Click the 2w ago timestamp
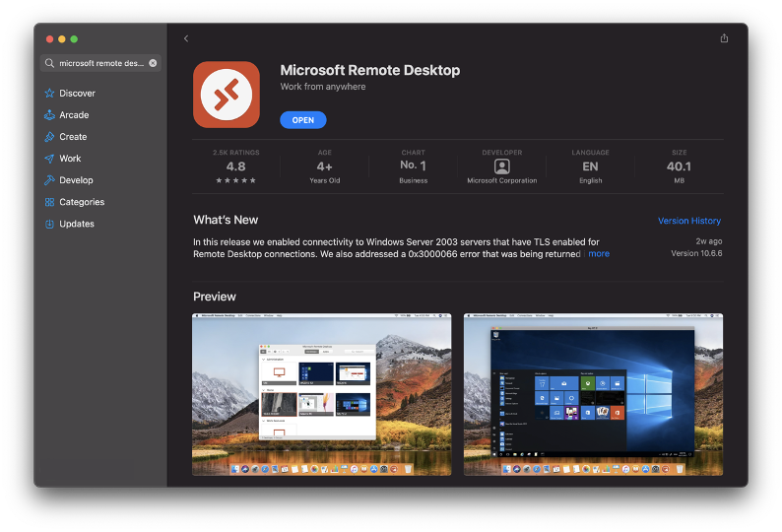The image size is (782, 532). [709, 241]
